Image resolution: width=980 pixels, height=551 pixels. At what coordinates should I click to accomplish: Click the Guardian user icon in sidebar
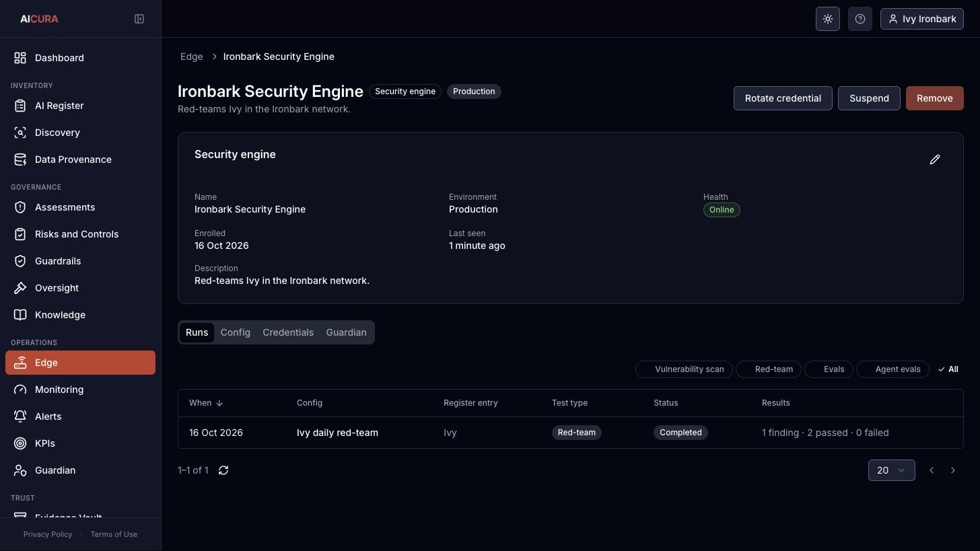pyautogui.click(x=20, y=470)
